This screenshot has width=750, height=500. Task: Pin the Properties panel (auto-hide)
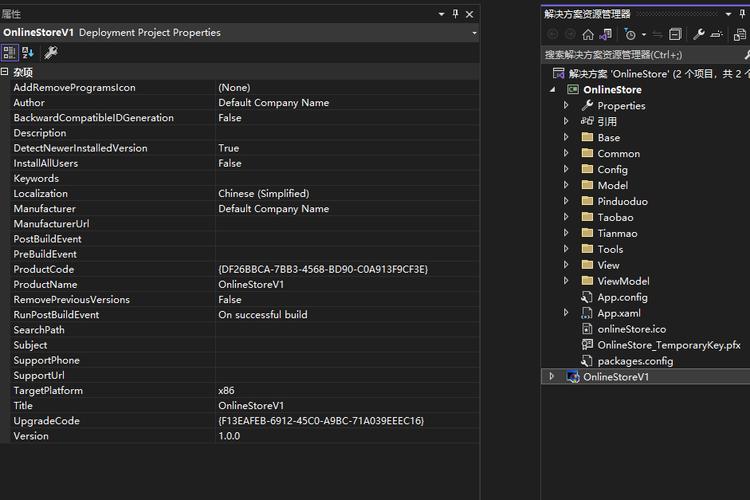pos(456,14)
